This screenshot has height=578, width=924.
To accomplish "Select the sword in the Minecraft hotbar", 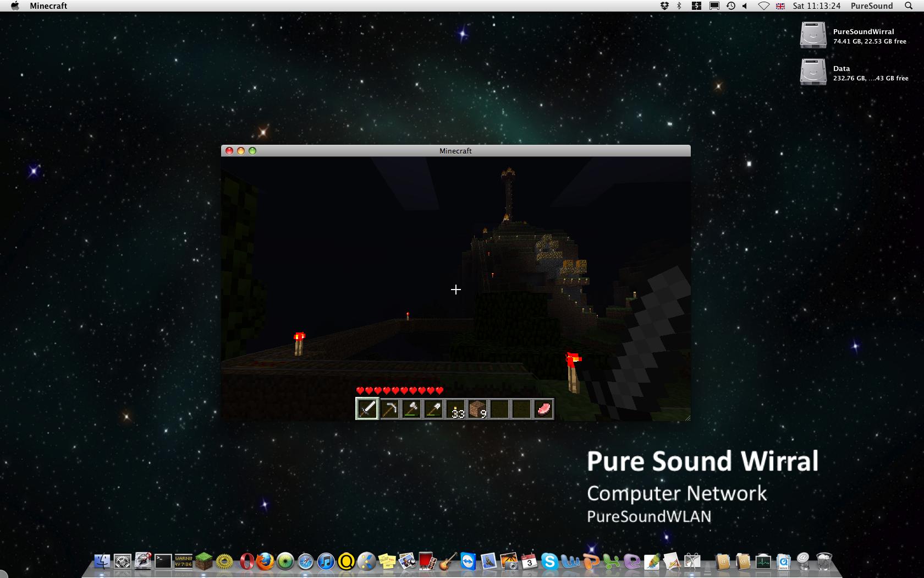I will [x=367, y=409].
